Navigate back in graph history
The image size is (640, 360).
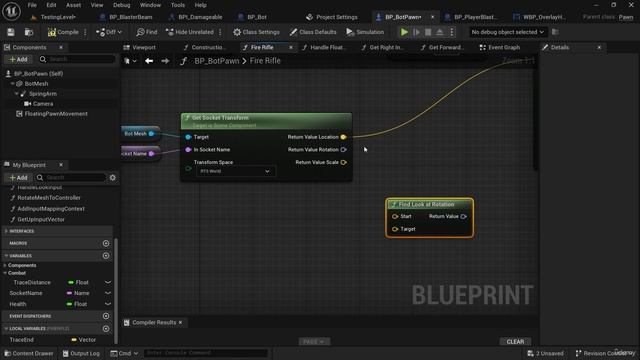(x=149, y=61)
